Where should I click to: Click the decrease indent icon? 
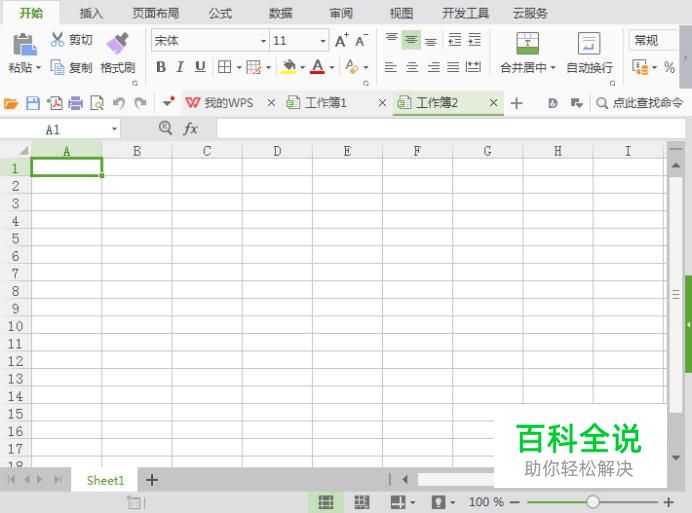[x=455, y=40]
